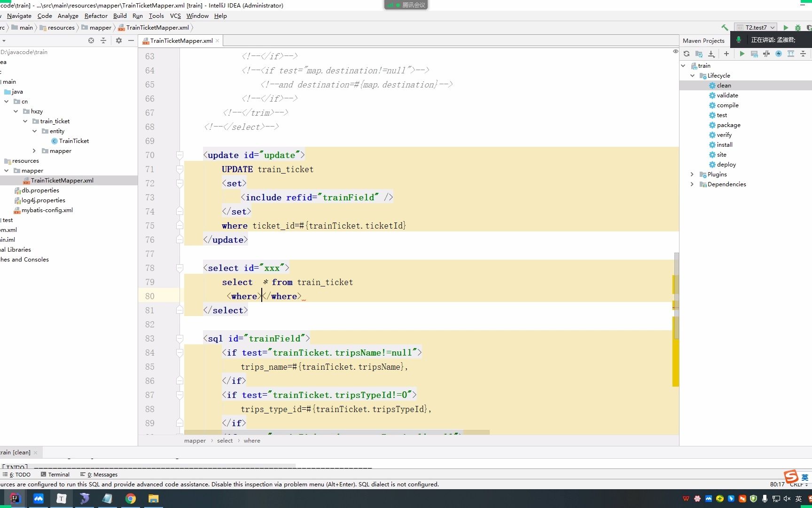
Task: Add a Maven project with plus icon
Action: click(726, 54)
